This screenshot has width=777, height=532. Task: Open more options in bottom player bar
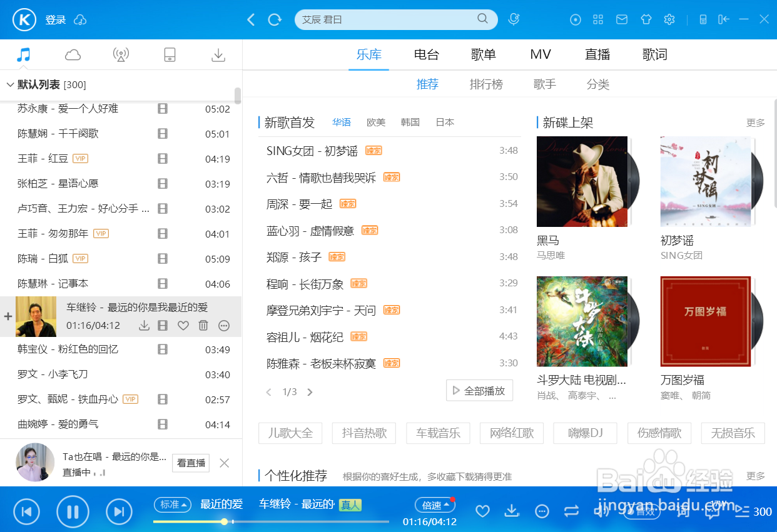(542, 511)
